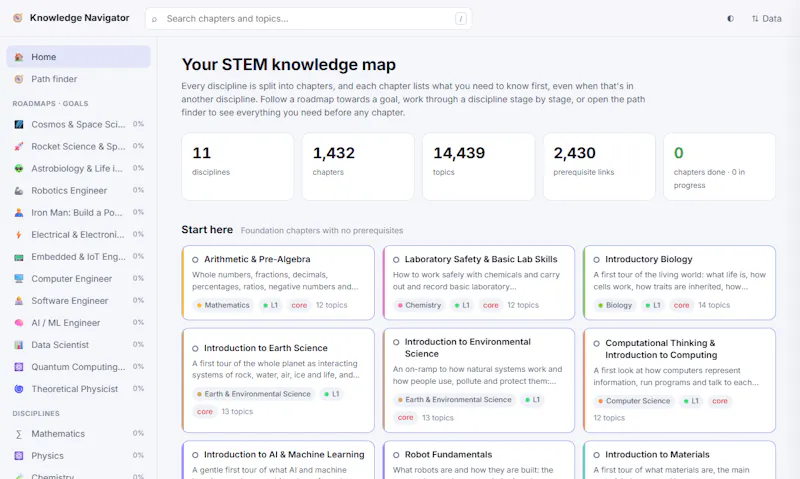
Task: Click the Path finder compass icon
Action: [19, 79]
